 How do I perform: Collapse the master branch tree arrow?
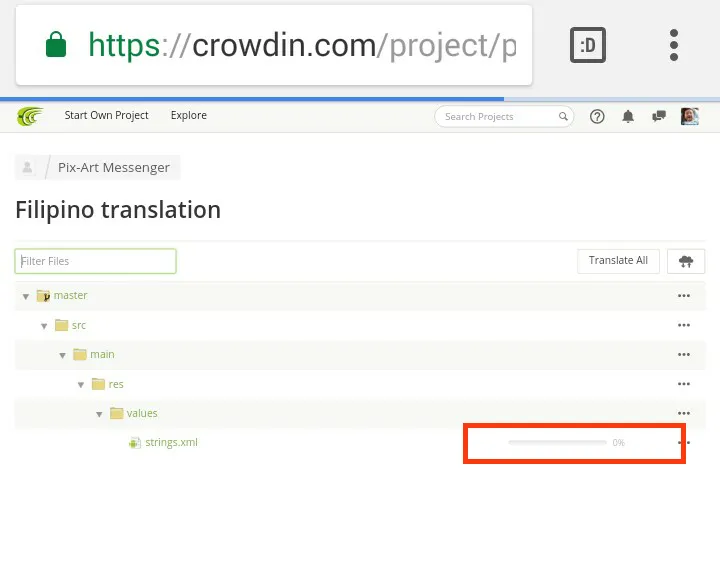click(26, 297)
